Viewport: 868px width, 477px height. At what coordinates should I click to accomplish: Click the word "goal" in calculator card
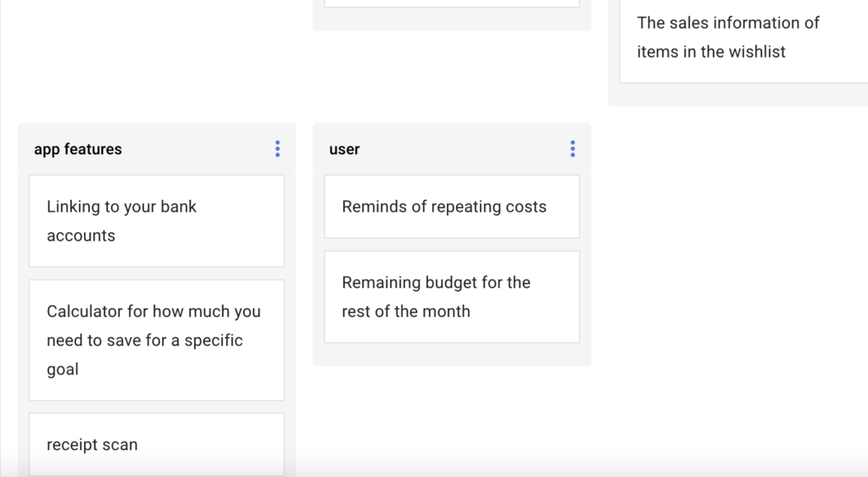coord(63,369)
